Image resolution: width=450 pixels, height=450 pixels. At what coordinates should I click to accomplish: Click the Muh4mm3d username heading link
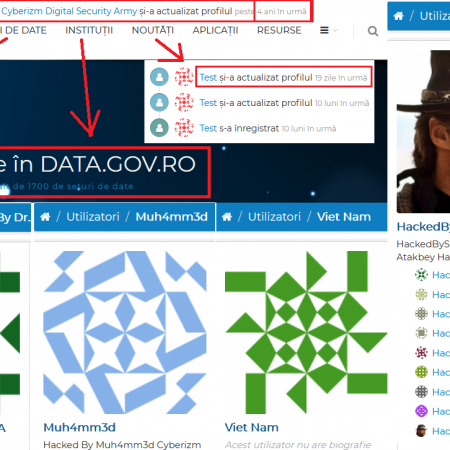click(79, 427)
